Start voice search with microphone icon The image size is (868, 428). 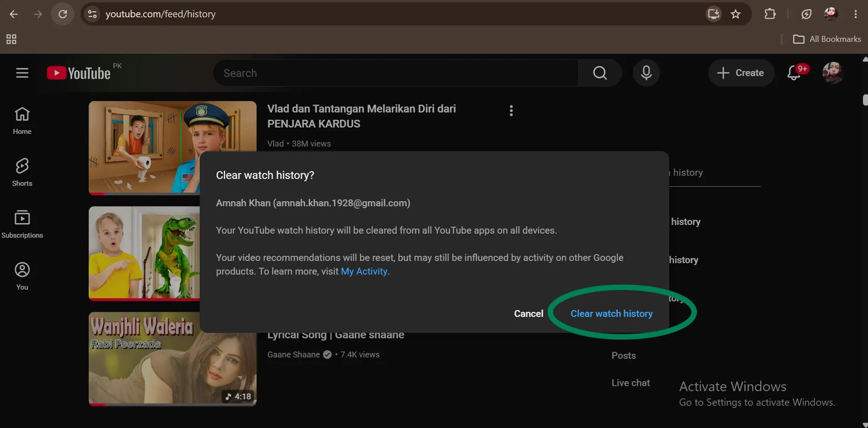pos(646,73)
